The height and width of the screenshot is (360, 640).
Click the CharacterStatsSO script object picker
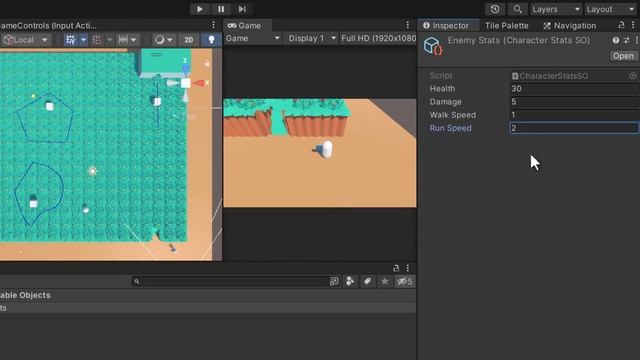[x=633, y=76]
